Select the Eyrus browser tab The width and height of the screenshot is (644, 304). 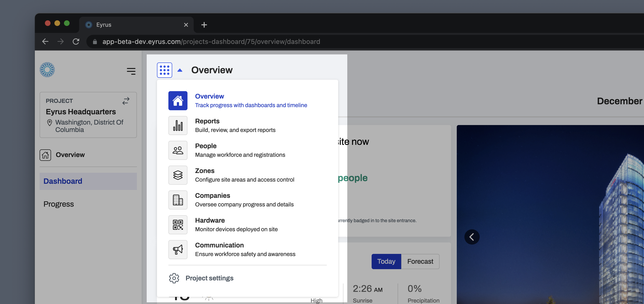pyautogui.click(x=136, y=25)
